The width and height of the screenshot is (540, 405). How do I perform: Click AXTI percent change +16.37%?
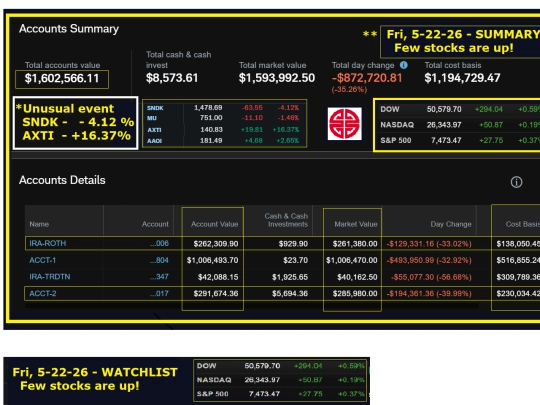(285, 130)
